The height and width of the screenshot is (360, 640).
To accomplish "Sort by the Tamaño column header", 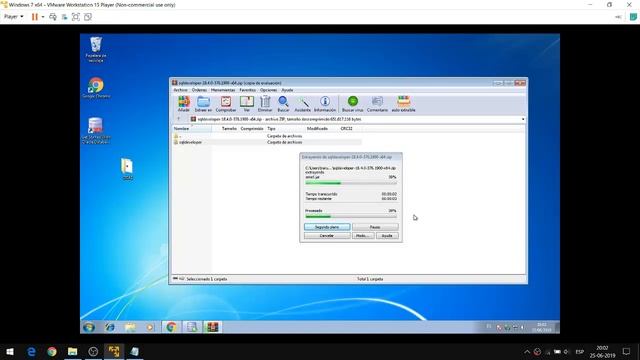I will (225, 129).
